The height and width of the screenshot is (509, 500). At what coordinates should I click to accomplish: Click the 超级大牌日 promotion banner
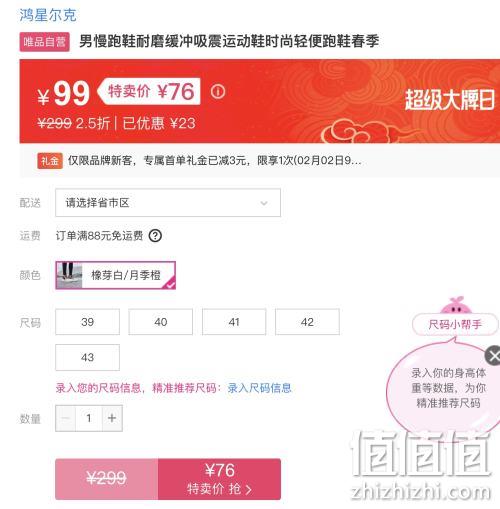click(x=449, y=100)
